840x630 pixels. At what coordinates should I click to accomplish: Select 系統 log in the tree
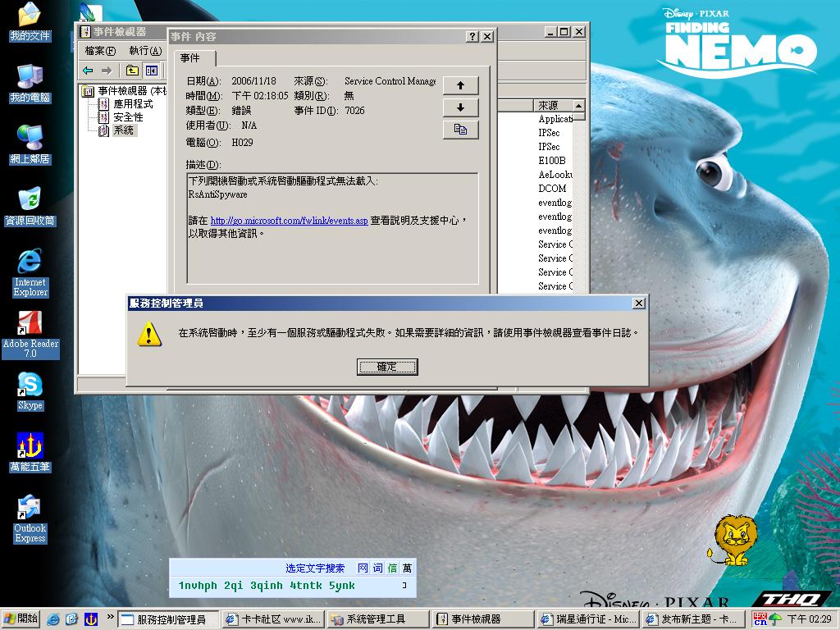(124, 130)
